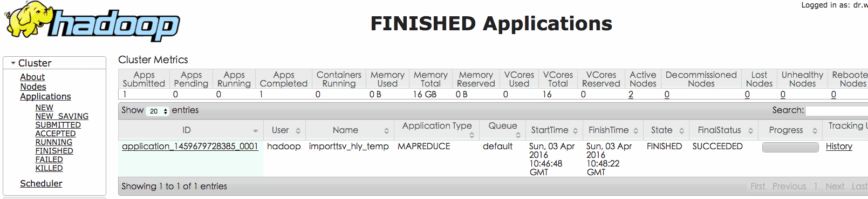Viewport: 868px width, 199px height.
Task: Sort table by State arrows
Action: point(681,131)
